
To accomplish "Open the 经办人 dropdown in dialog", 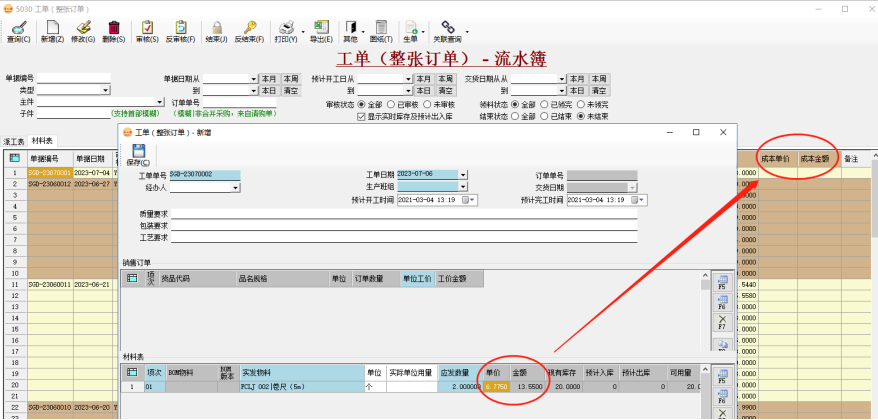I will (236, 188).
